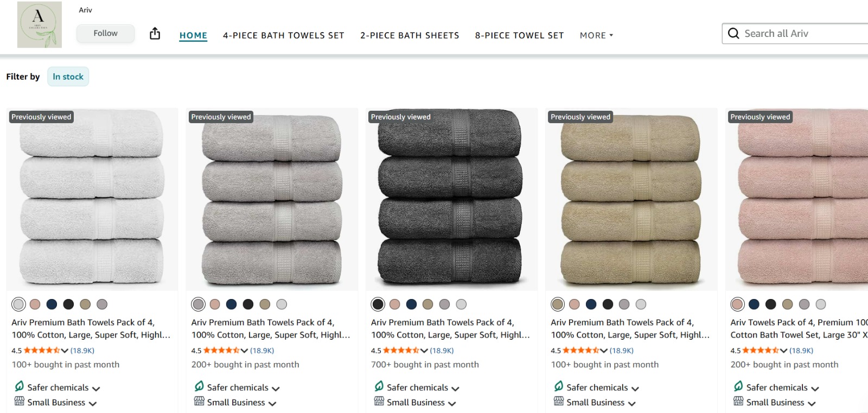Viewport: 868px width, 413px height.
Task: Select navy color option for white towels
Action: (x=52, y=304)
